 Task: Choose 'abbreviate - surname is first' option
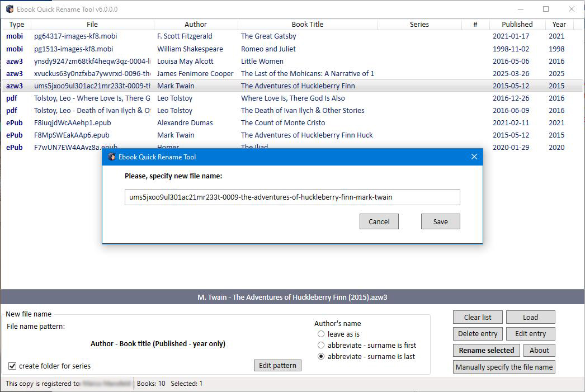coord(321,344)
